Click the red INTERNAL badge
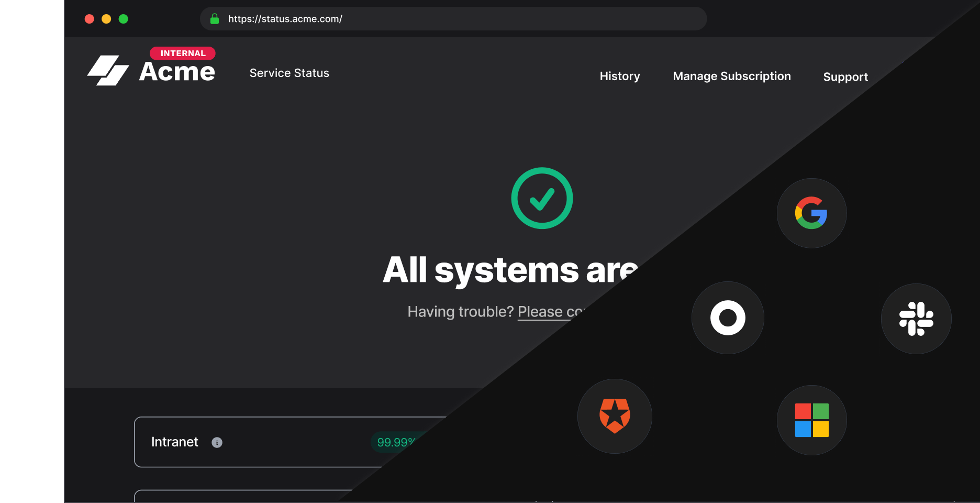This screenshot has height=503, width=980. pyautogui.click(x=183, y=53)
